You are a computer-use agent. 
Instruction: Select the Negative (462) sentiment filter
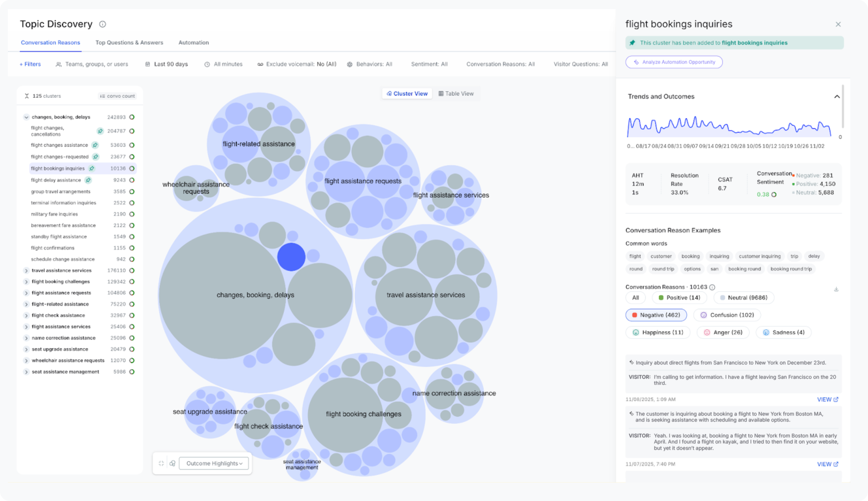(656, 315)
